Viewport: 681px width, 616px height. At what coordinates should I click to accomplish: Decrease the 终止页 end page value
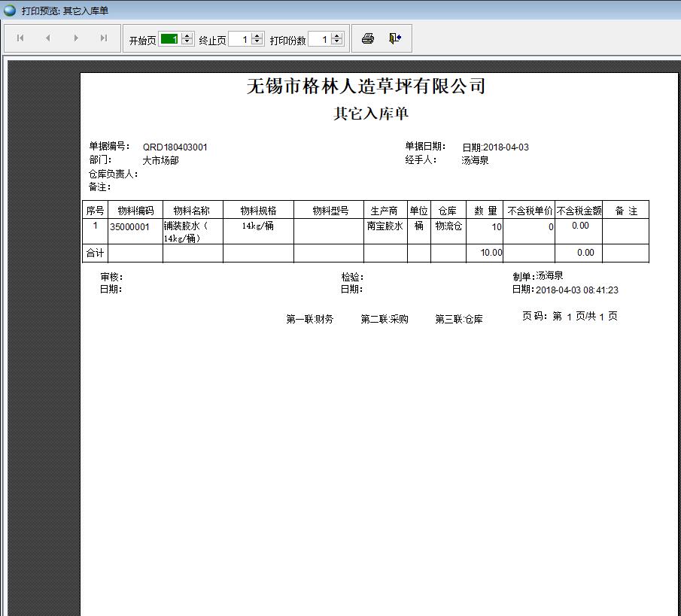tap(257, 42)
